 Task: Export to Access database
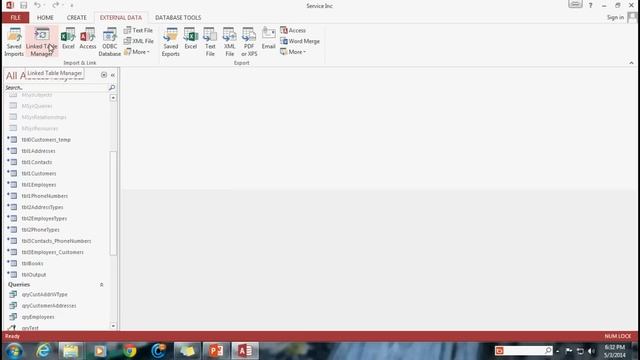293,30
